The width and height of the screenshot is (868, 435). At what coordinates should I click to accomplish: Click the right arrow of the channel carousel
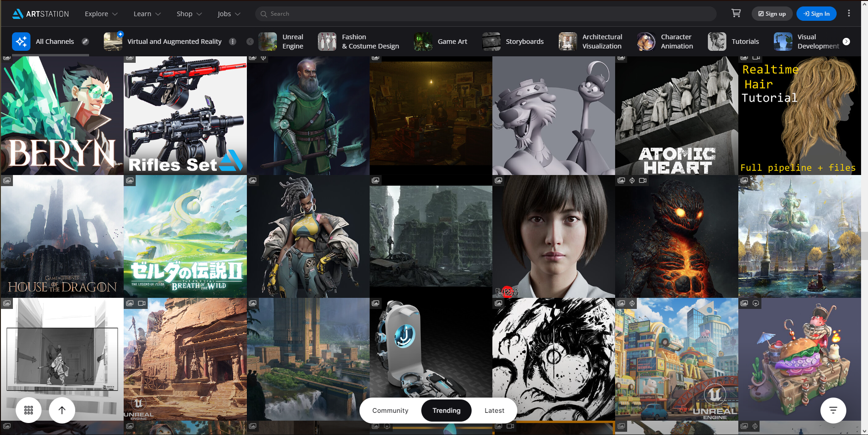(x=846, y=42)
